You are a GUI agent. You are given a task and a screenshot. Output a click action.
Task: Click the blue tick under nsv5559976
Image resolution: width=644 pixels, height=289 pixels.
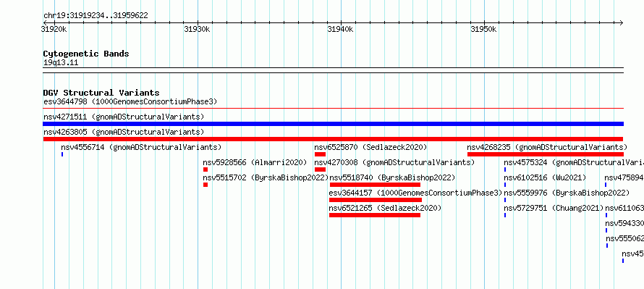click(x=505, y=200)
